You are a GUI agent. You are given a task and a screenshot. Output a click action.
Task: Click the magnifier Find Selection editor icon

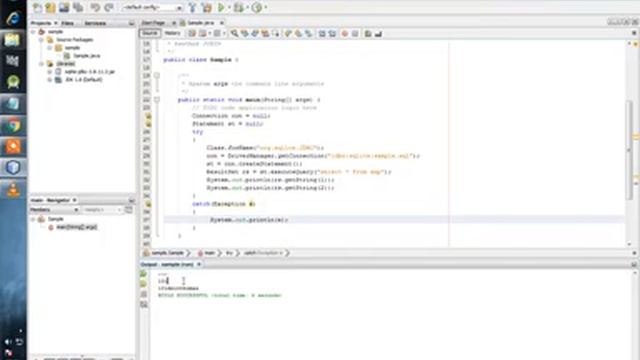click(x=234, y=33)
